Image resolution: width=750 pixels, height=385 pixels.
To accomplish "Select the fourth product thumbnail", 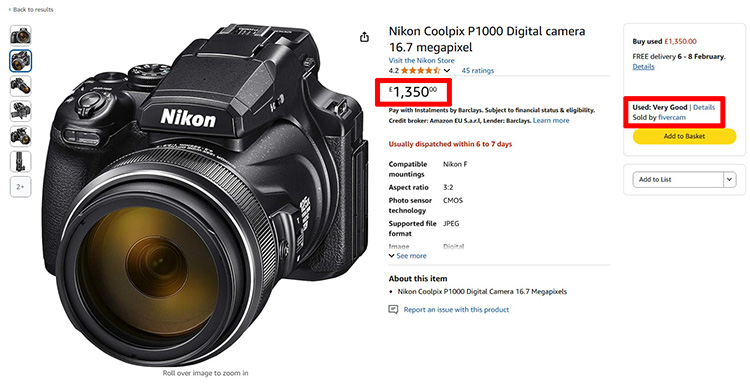I will (x=21, y=111).
